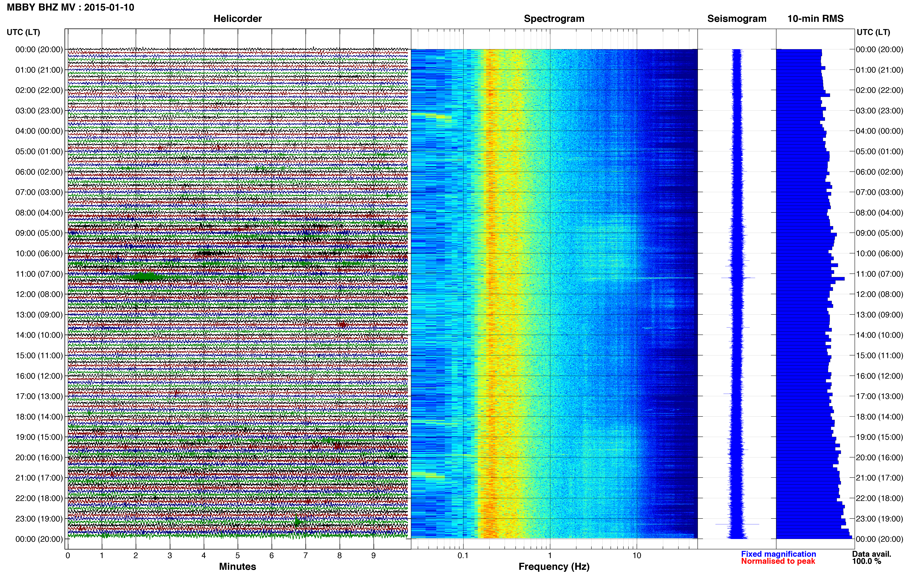Click left time label 13:00 (09:00)

click(39, 315)
